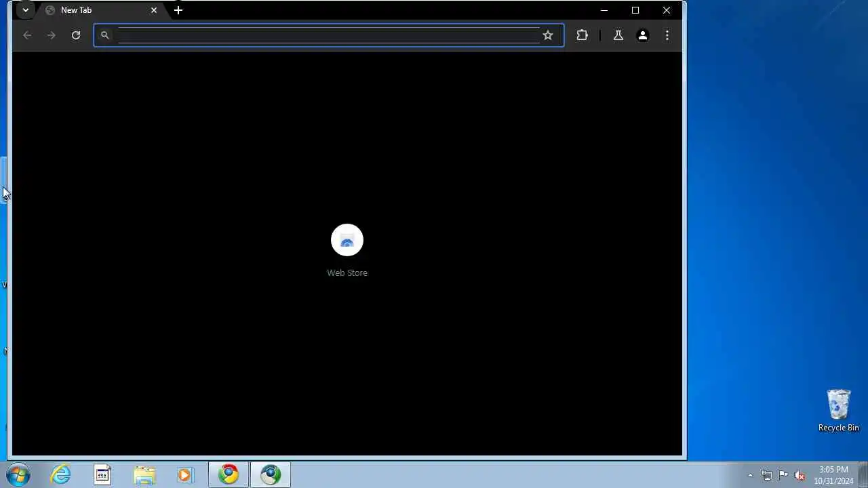The image size is (868, 488).
Task: Click the search magnifier icon in the address bar
Action: coord(104,35)
